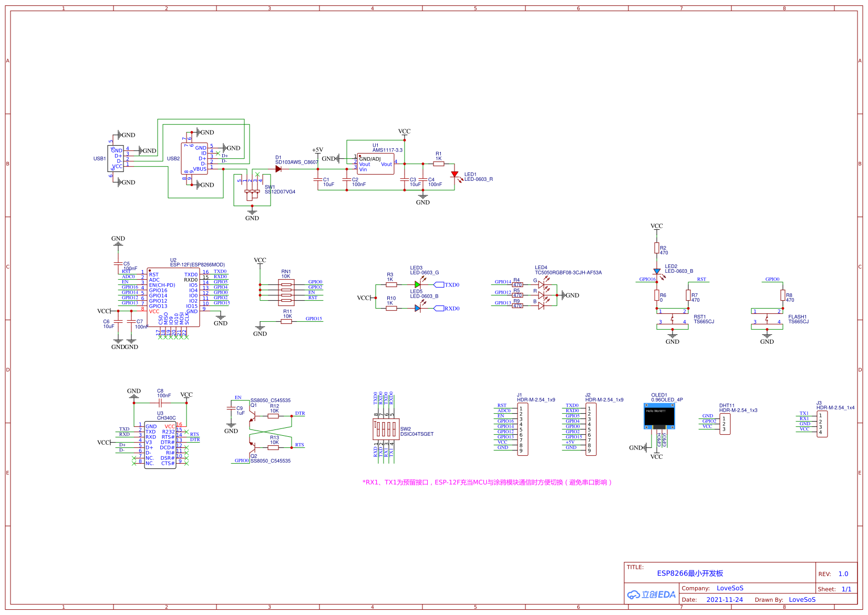Viewport: 868px width, 615px height.
Task: Select the R7 470 resistor
Action: [688, 295]
